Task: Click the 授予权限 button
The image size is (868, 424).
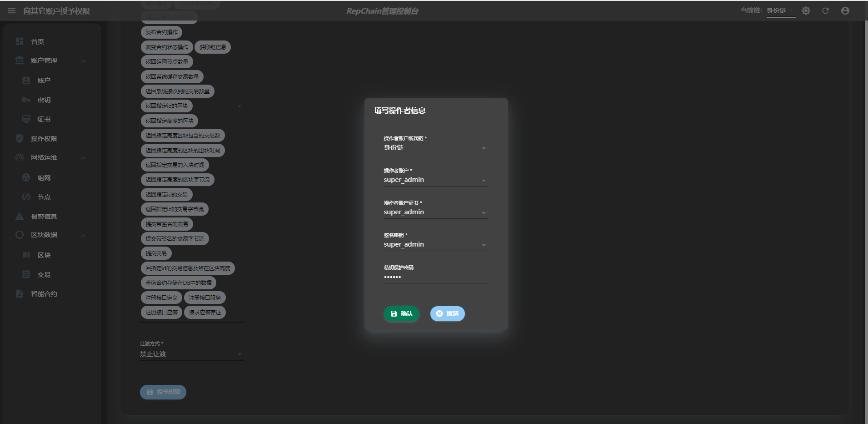Action: click(163, 392)
